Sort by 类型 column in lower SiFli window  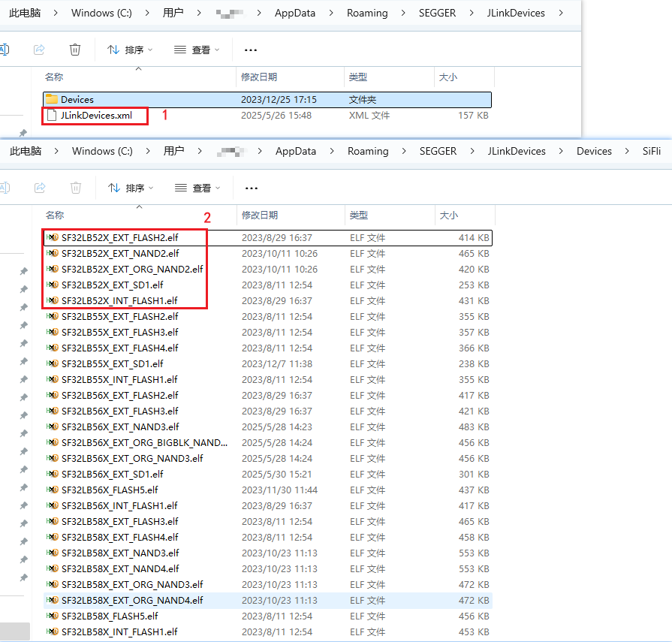click(359, 216)
